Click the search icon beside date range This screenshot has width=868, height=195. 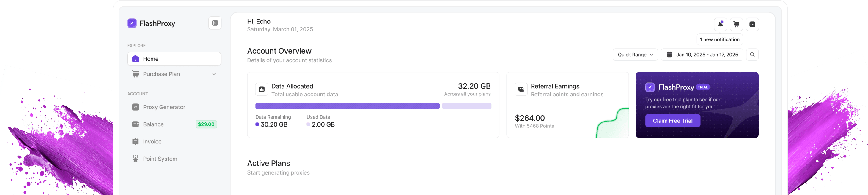[752, 55]
